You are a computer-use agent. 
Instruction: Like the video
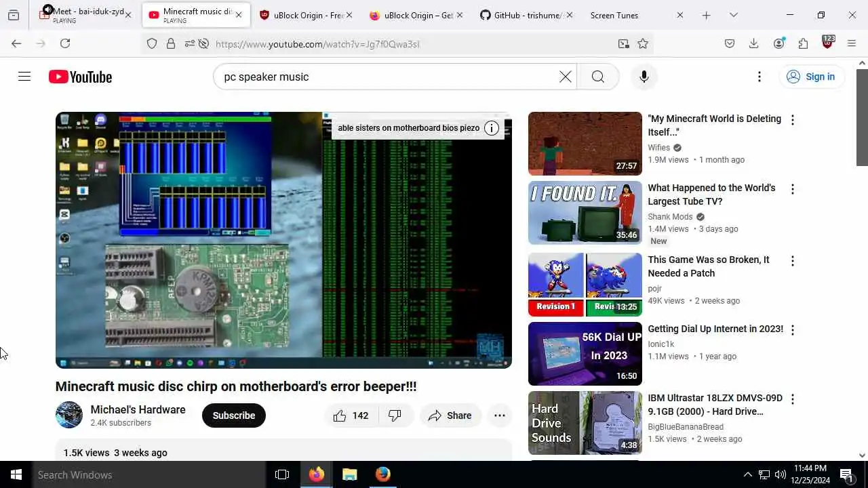351,415
